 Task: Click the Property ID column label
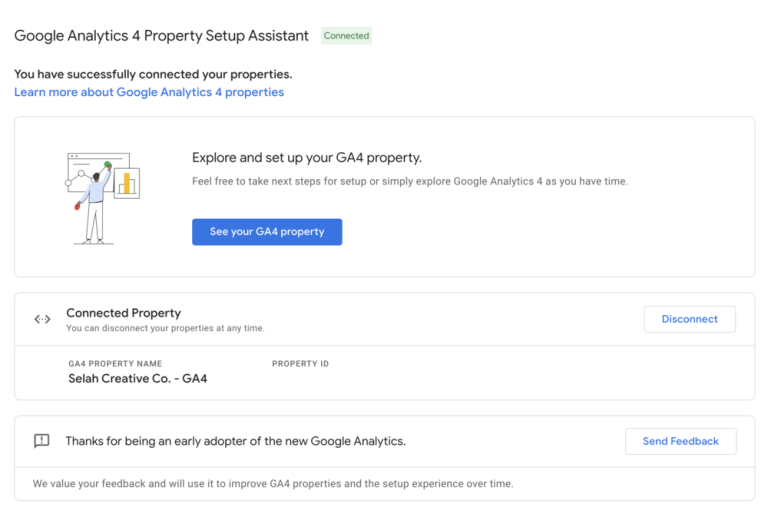[300, 364]
